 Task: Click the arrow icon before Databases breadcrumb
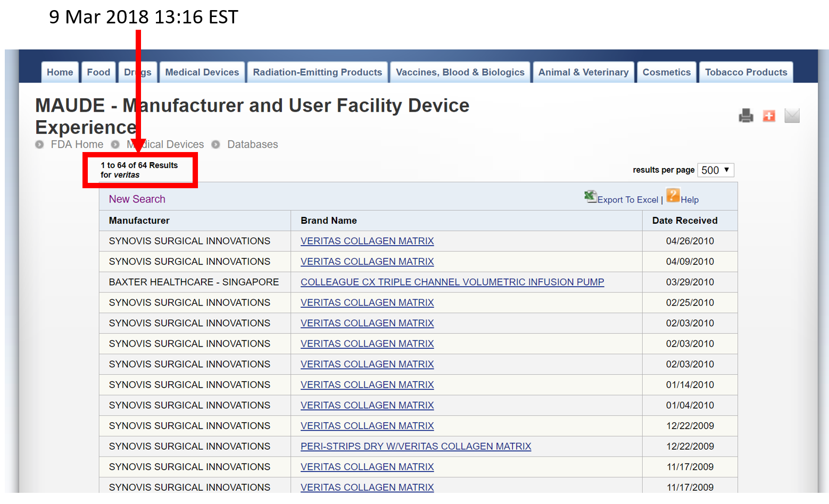point(215,144)
